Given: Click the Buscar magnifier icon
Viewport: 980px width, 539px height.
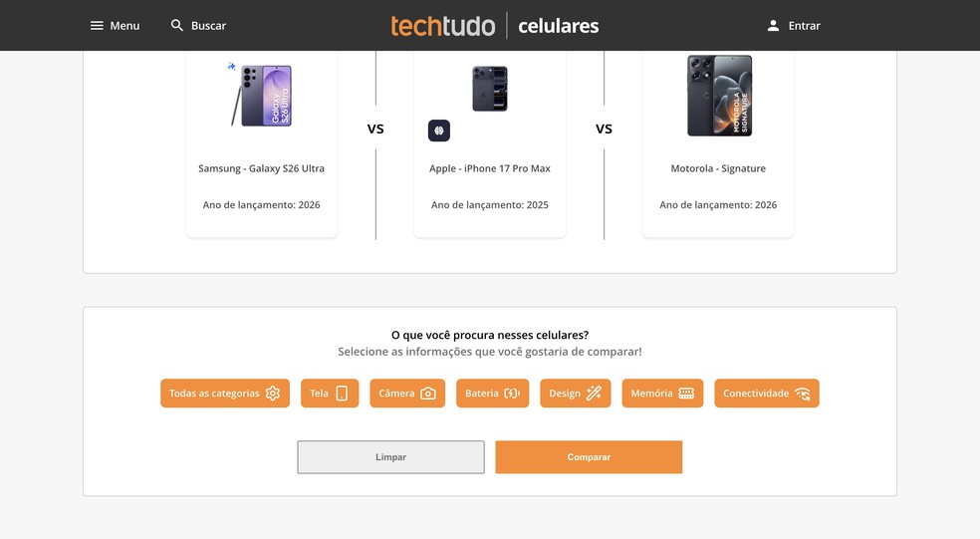Looking at the screenshot, I should tap(177, 26).
